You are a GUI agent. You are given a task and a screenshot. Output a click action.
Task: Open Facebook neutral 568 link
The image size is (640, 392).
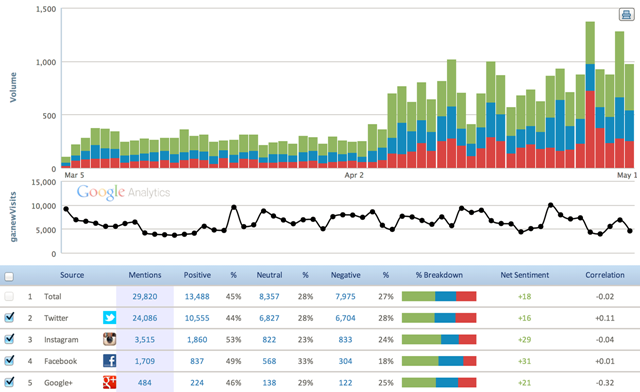coord(269,361)
